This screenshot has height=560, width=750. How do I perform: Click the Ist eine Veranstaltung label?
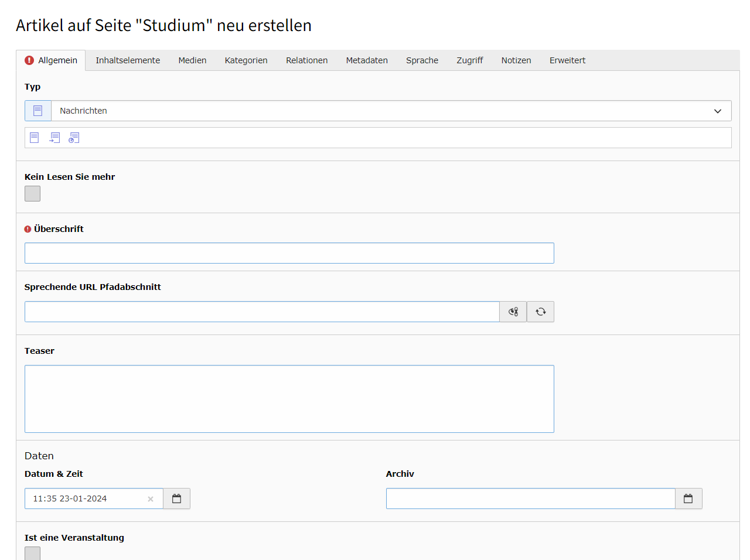pos(74,538)
